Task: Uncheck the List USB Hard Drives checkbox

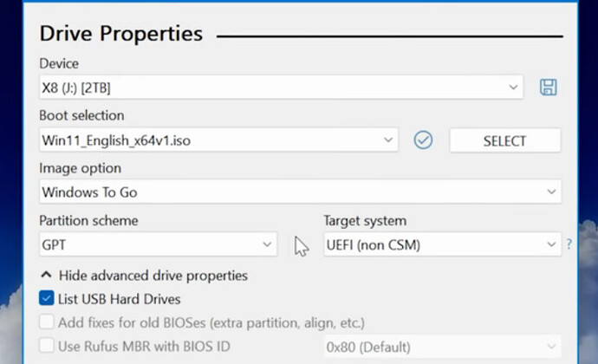Action: click(47, 299)
